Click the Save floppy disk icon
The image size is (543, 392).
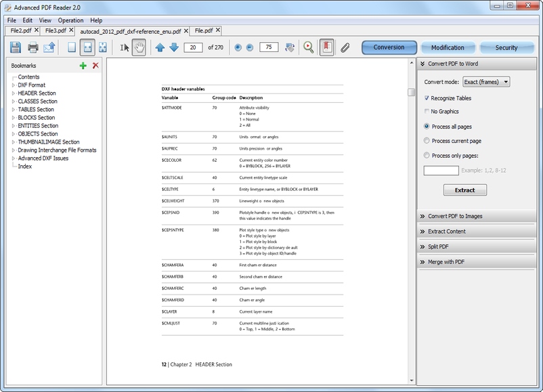16,47
